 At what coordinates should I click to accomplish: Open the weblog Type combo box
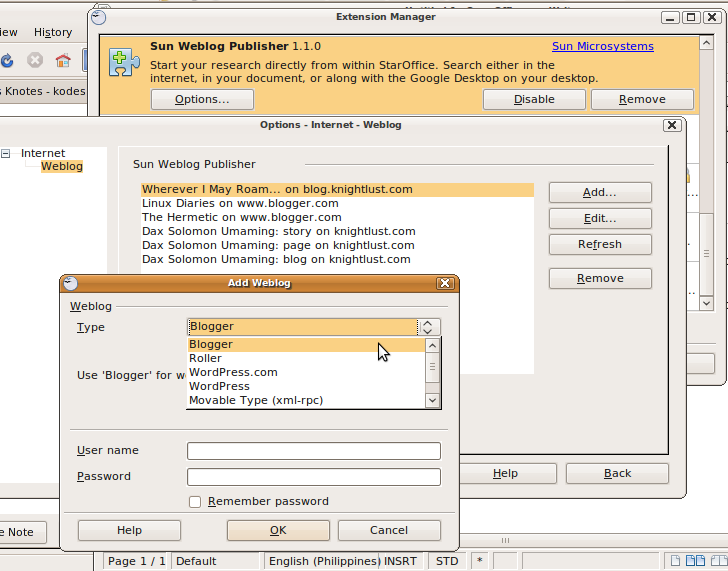(428, 327)
